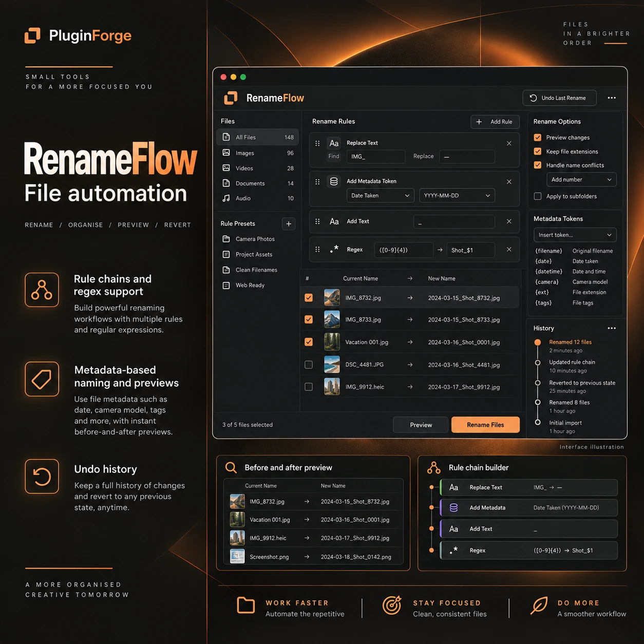Image resolution: width=644 pixels, height=644 pixels.
Task: Open the three-dot menu beside Undo Last Rename
Action: click(x=612, y=98)
